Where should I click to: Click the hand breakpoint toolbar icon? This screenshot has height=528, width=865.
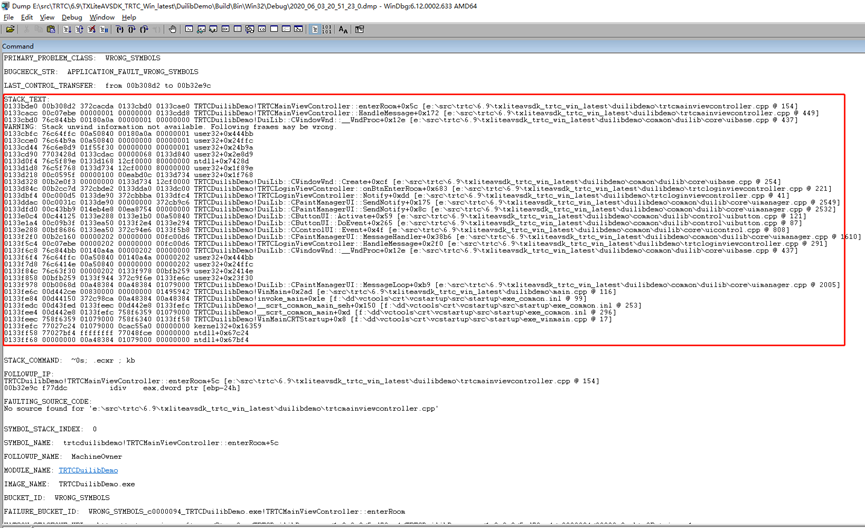[173, 29]
